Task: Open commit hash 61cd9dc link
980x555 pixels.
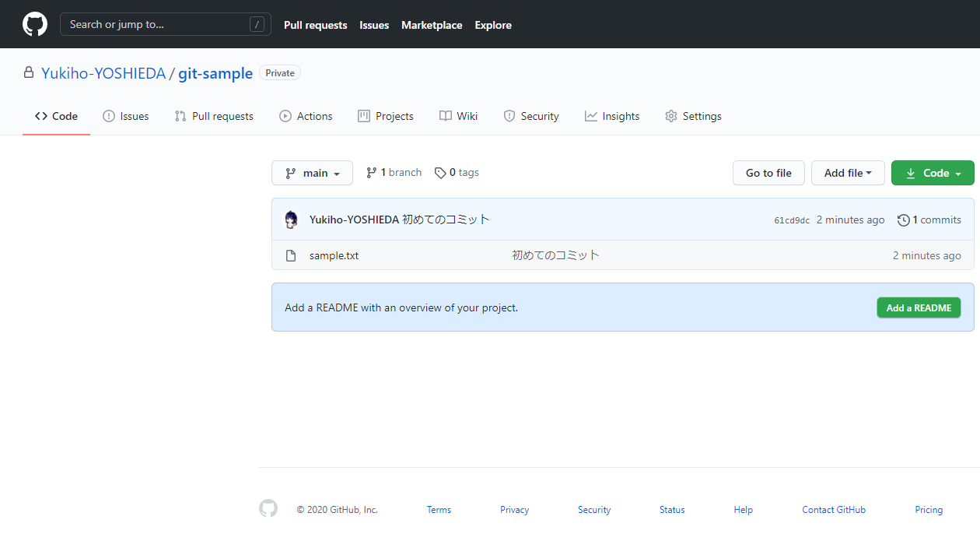Action: tap(792, 220)
